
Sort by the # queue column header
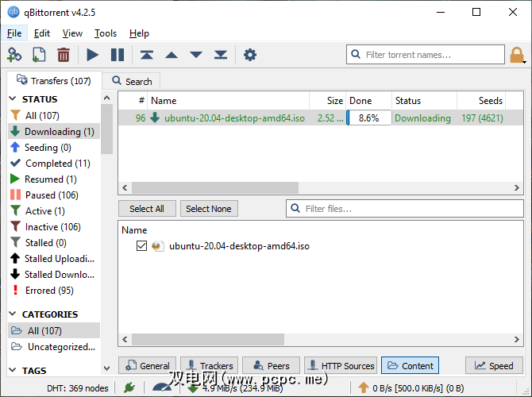(133, 100)
